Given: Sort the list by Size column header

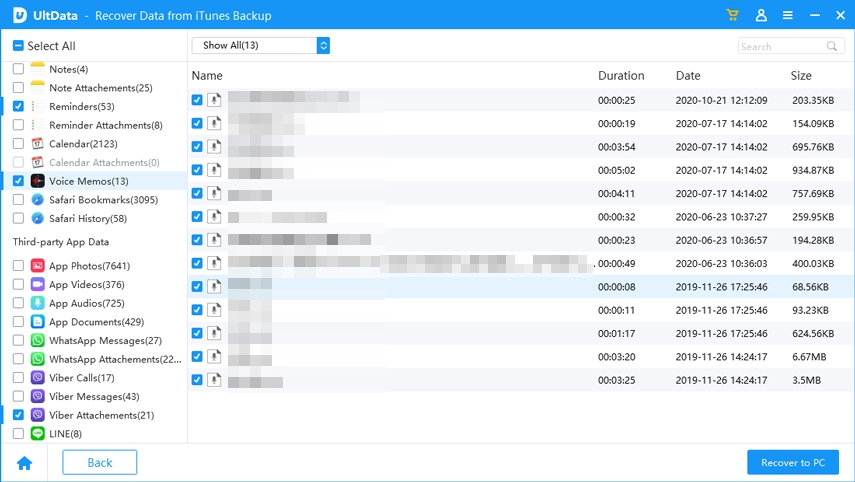Looking at the screenshot, I should (x=801, y=76).
